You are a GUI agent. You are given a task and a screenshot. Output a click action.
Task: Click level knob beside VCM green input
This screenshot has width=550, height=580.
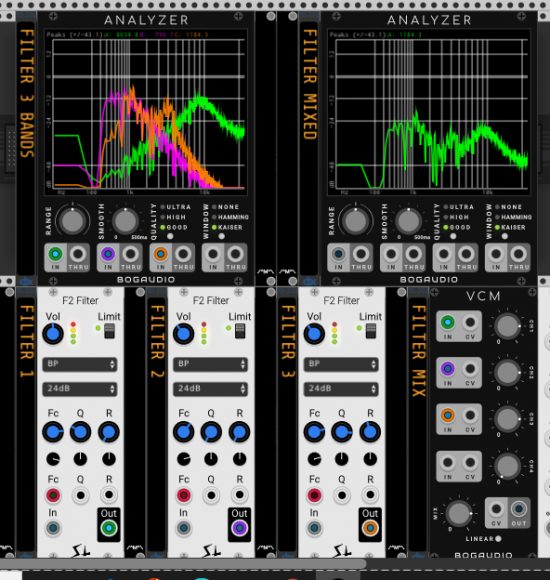click(507, 327)
